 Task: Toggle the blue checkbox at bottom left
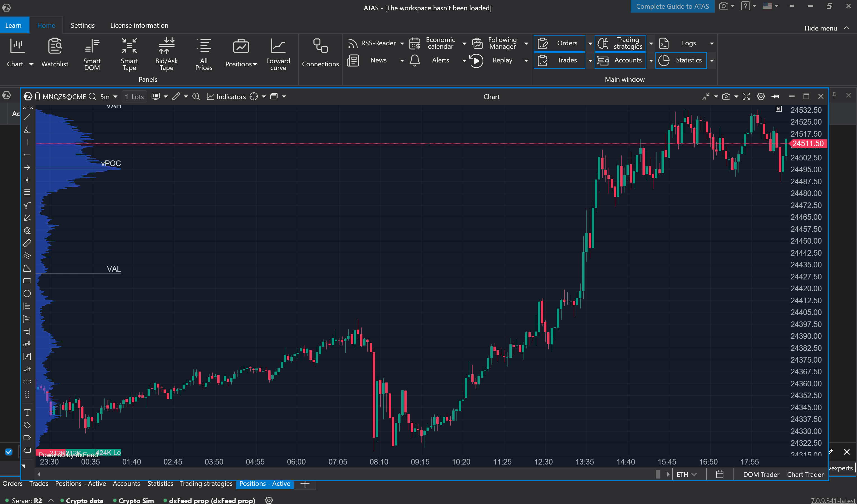tap(9, 452)
